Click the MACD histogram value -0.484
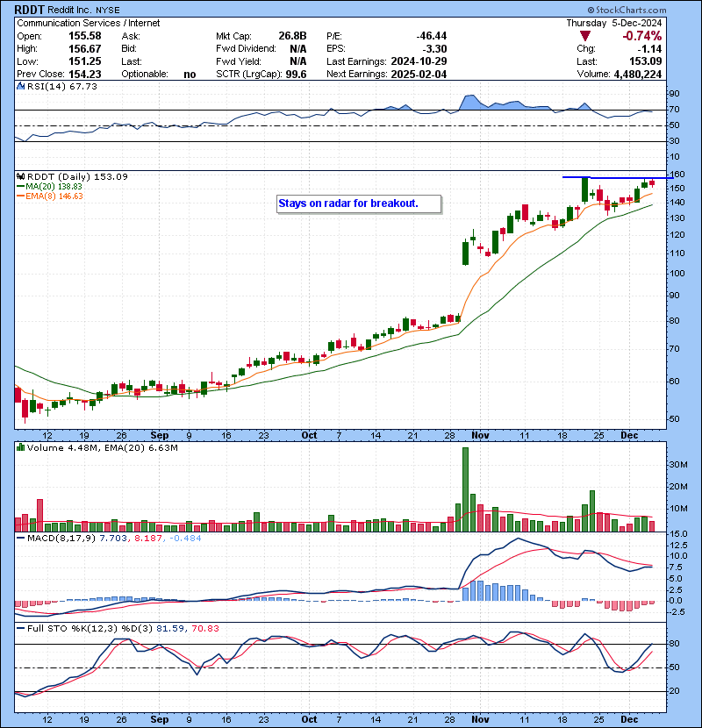Viewport: 702px width, 728px height. (185, 539)
